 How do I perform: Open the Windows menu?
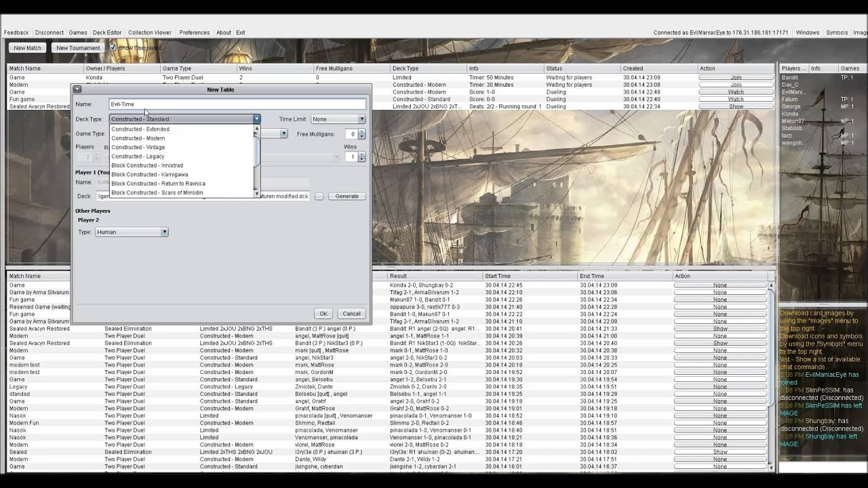pos(808,33)
